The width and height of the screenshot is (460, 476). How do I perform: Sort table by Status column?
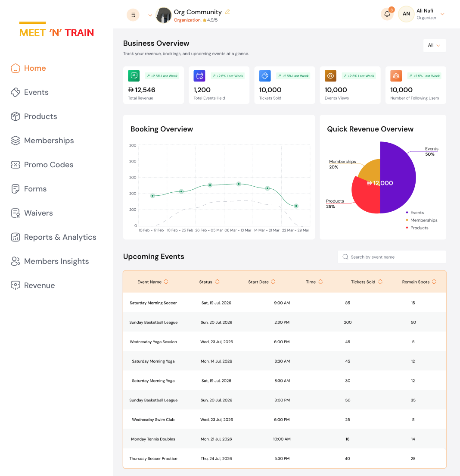[218, 282]
